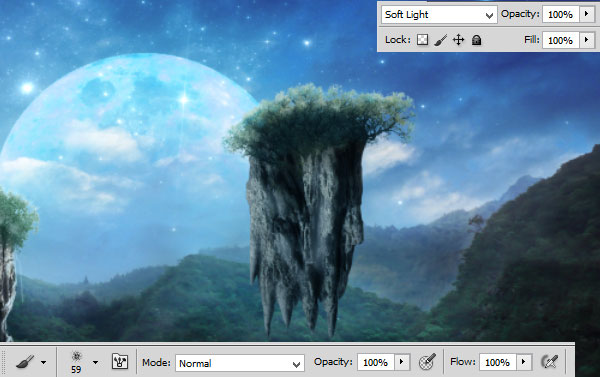Click the Flow 100% field
The height and width of the screenshot is (377, 600).
pyautogui.click(x=498, y=362)
